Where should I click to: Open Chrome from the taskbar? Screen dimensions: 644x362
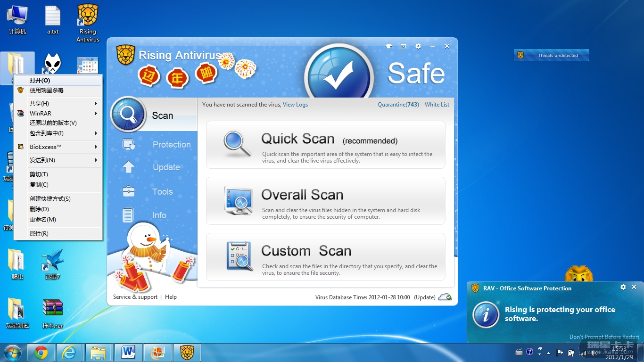[41, 353]
